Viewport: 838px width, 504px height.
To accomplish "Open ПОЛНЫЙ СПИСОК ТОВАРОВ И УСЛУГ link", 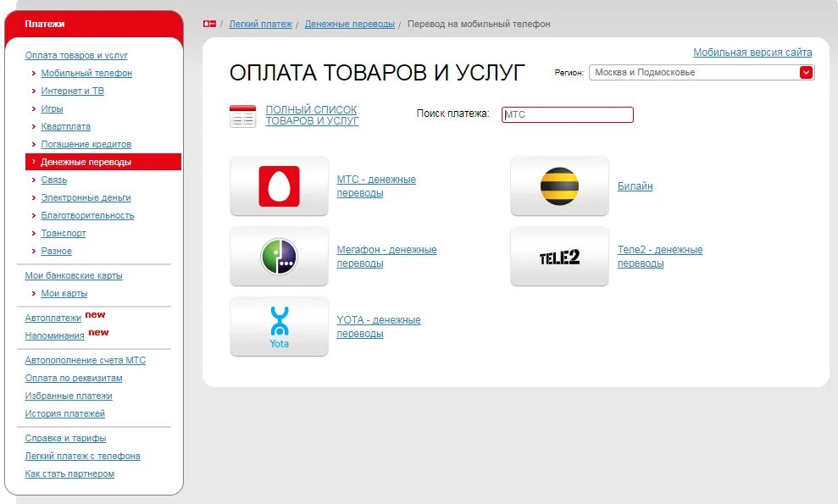I will pos(312,115).
